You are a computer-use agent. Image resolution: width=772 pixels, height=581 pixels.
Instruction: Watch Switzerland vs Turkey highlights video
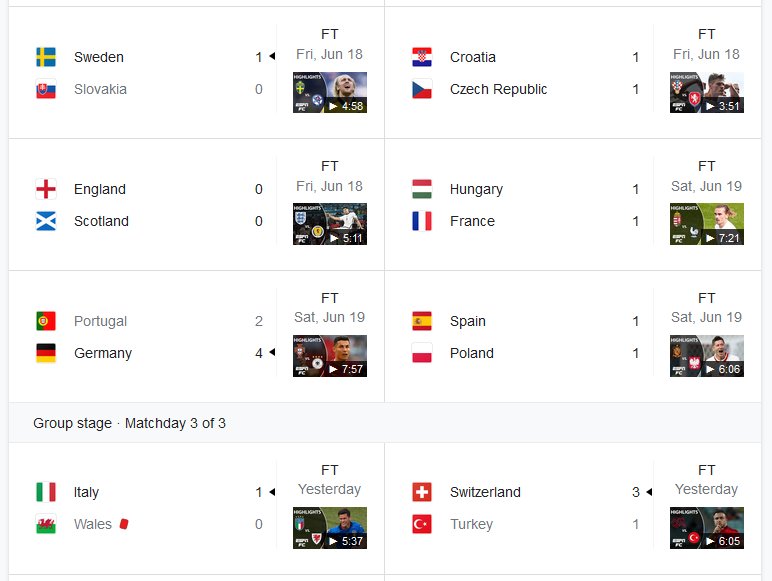pos(707,528)
